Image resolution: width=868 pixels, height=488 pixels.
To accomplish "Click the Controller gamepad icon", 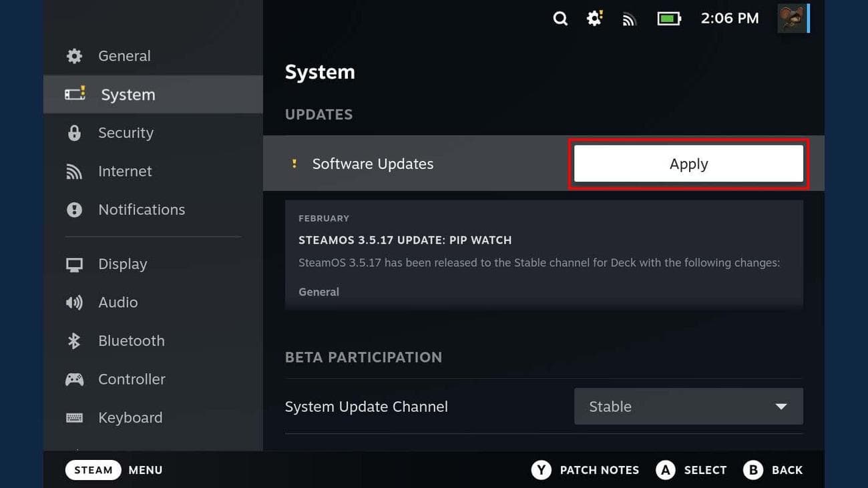I will click(74, 379).
